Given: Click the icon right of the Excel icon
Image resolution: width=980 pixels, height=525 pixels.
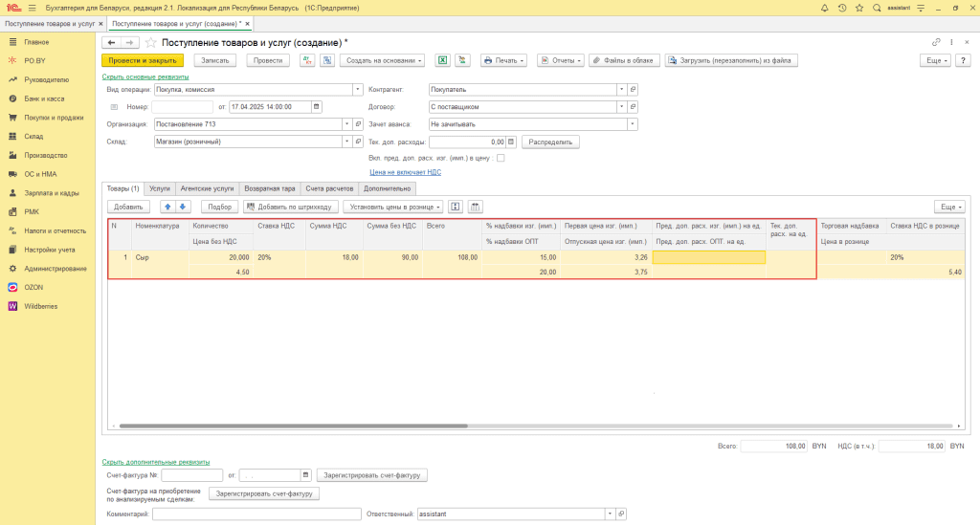Looking at the screenshot, I should coord(462,60).
